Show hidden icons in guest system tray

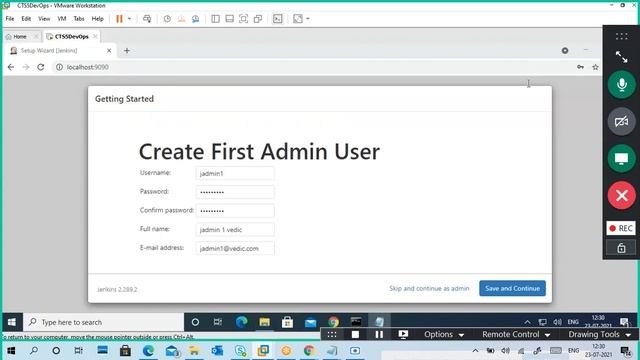click(527, 322)
